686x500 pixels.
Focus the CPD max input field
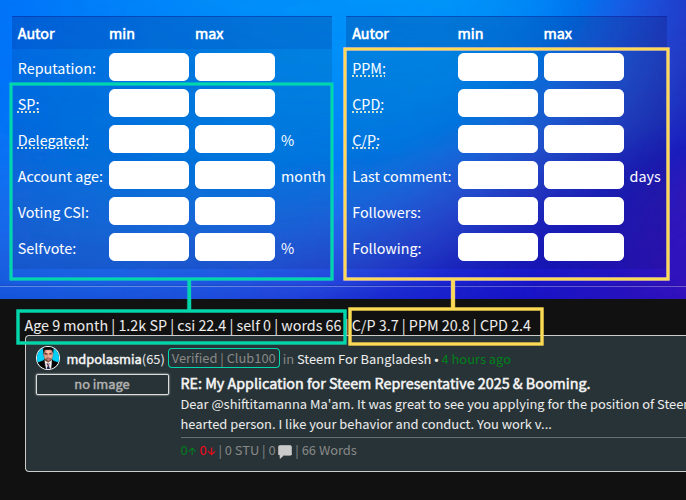pos(584,103)
